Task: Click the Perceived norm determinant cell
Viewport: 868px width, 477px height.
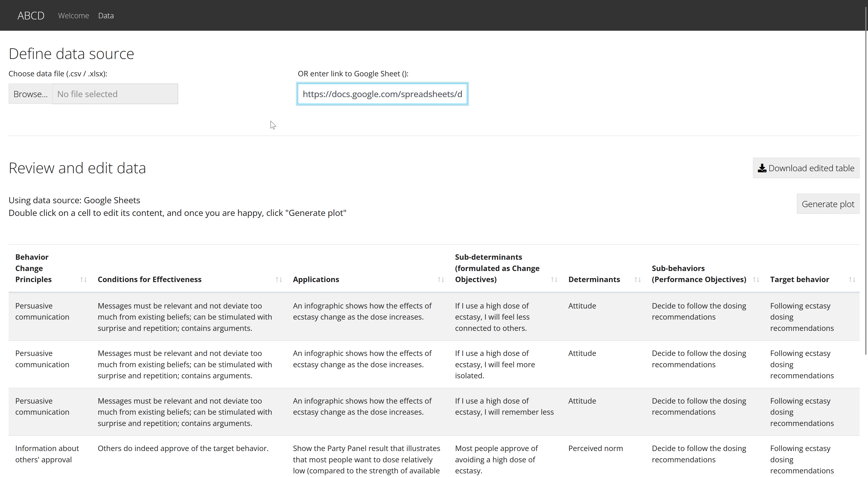Action: click(595, 448)
